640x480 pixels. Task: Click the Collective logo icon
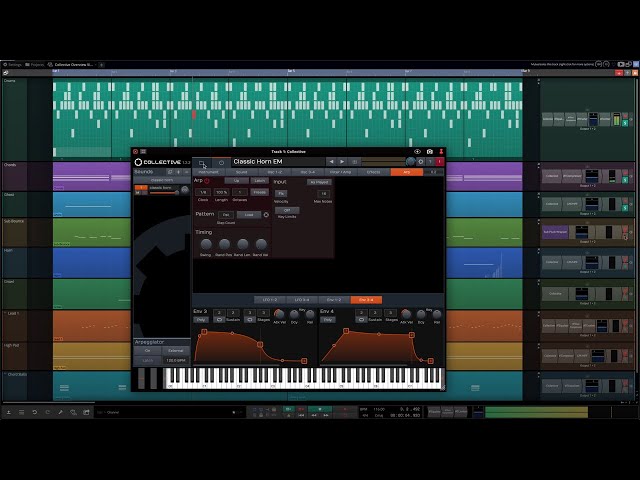click(138, 162)
